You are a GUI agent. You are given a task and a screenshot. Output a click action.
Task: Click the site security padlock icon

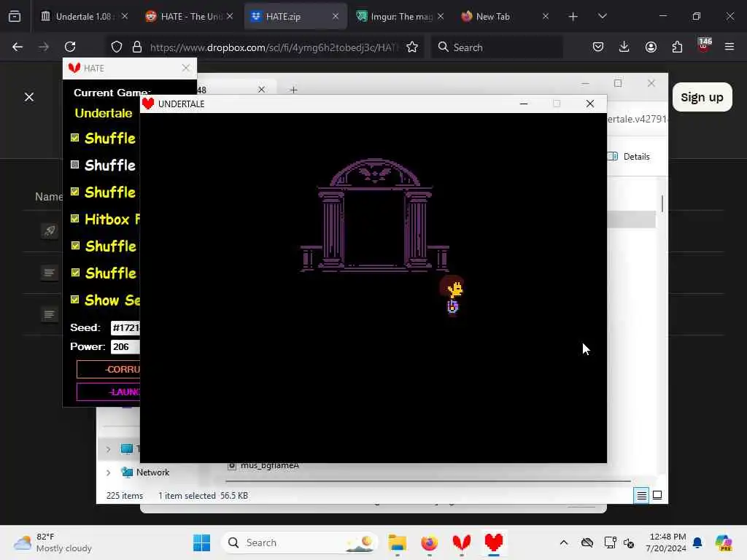pyautogui.click(x=137, y=47)
